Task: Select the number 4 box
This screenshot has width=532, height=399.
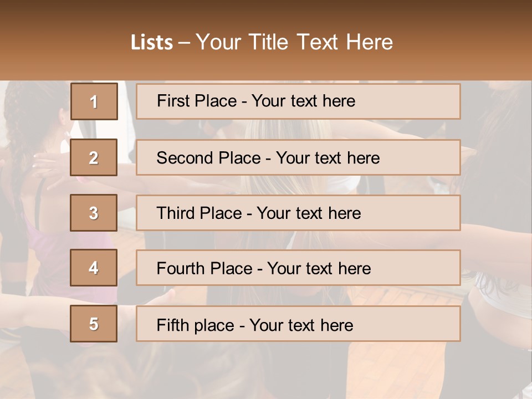Action: [94, 268]
